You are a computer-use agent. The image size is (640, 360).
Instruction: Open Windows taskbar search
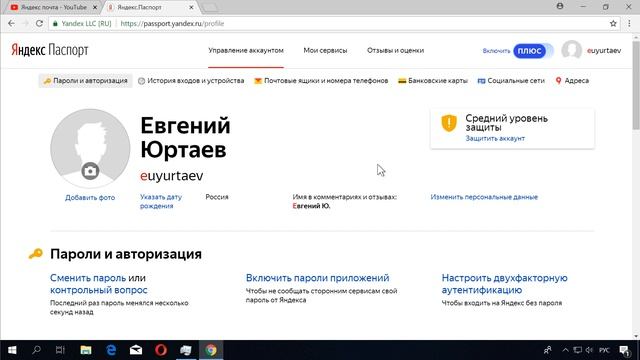click(36, 350)
